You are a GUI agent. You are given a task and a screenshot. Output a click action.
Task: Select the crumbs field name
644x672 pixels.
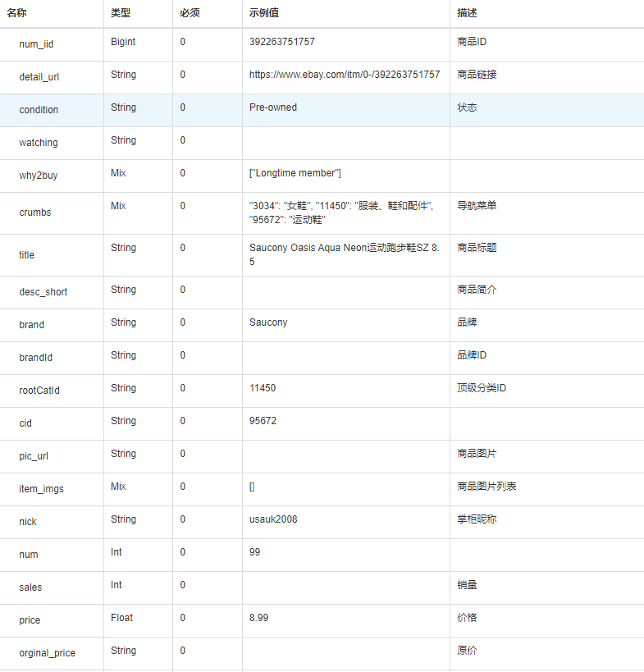(x=35, y=213)
